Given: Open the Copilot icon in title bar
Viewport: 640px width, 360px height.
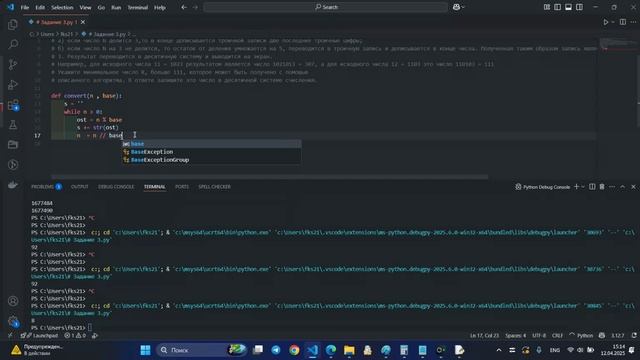Looking at the screenshot, I should (x=456, y=7).
